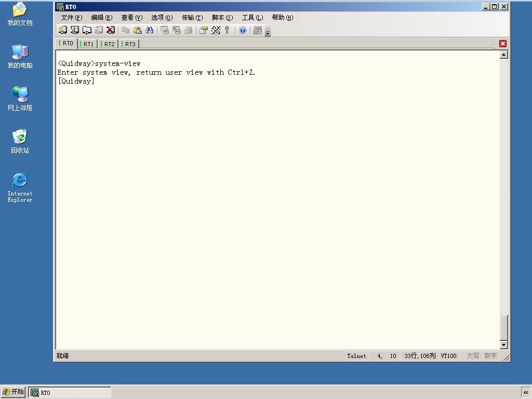
Task: Click the Keymap editor icon
Action: [216, 30]
